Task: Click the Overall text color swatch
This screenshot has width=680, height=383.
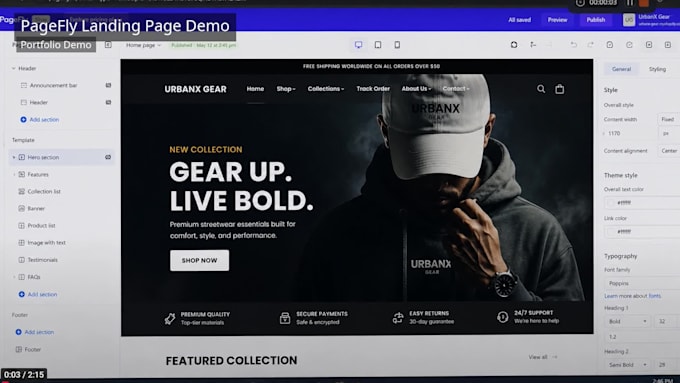Action: tap(611, 203)
